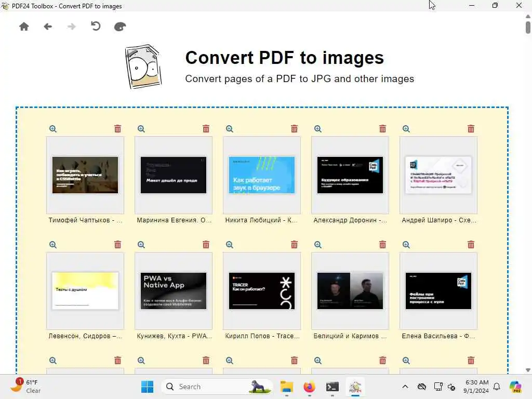Magnify the Никита Любицкий file

tap(230, 129)
